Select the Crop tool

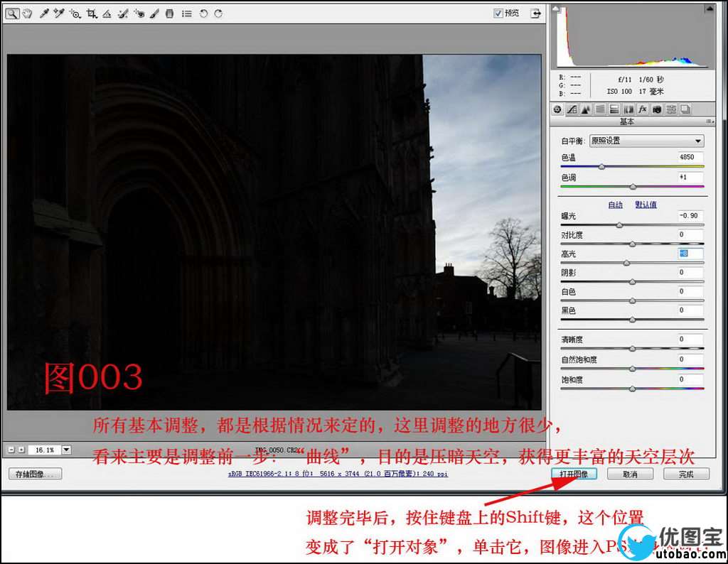[92, 14]
